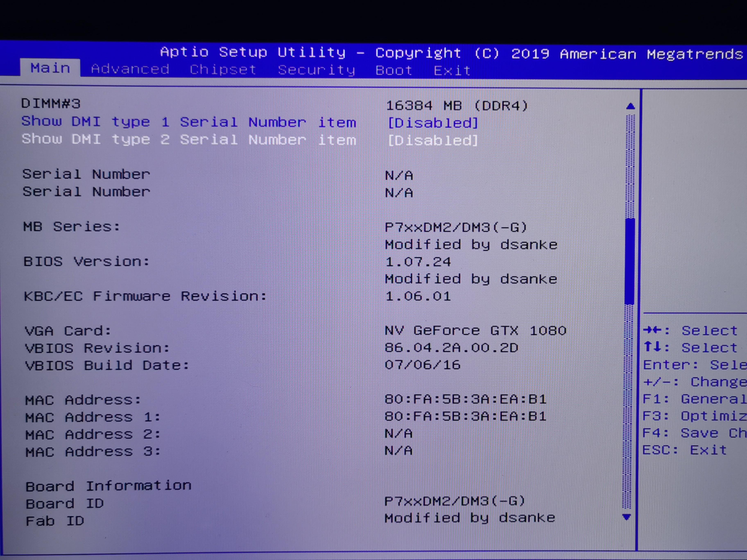Click the F1: General help entry

(694, 399)
